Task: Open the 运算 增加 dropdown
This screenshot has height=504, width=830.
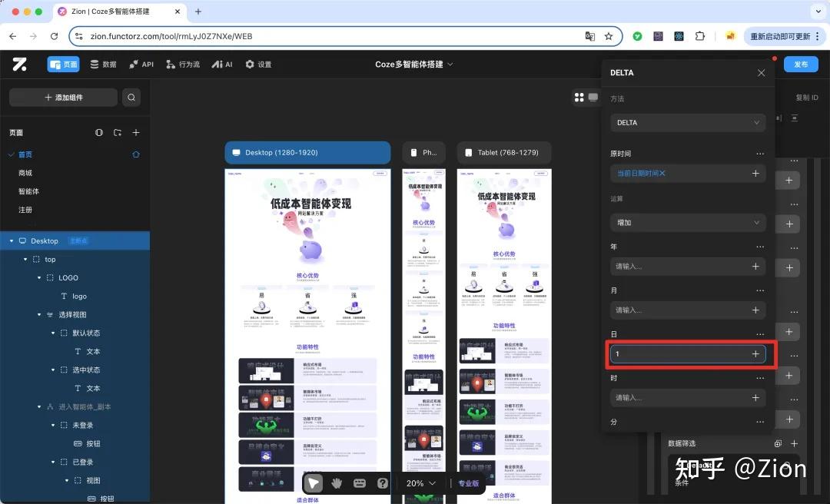Action: click(688, 222)
